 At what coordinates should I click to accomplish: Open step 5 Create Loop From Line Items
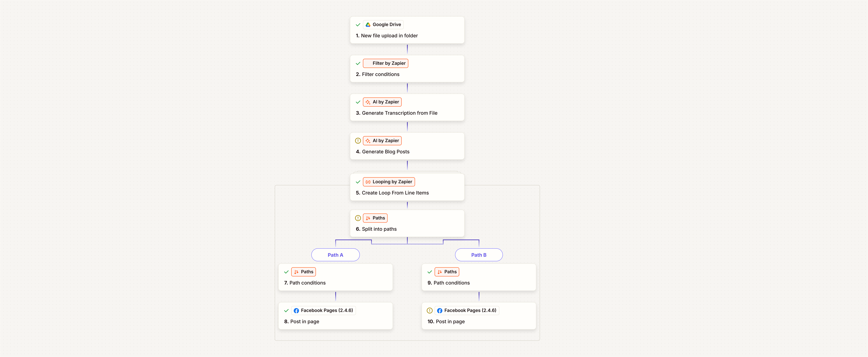coord(407,187)
